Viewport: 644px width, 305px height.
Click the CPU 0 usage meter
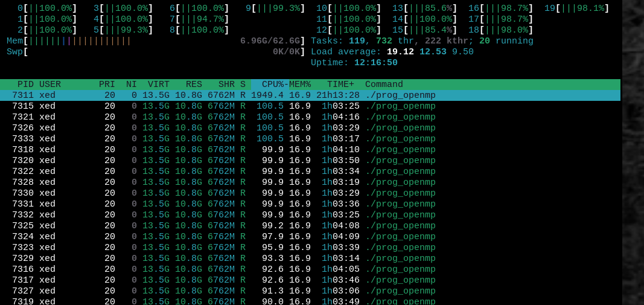click(x=47, y=8)
